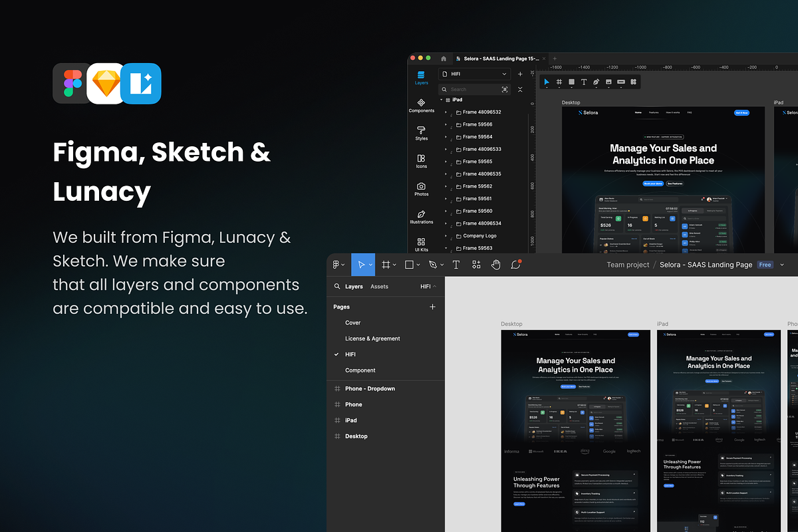Click Book your demo button in Lunacy canvas
This screenshot has width=798, height=532.
(x=652, y=183)
